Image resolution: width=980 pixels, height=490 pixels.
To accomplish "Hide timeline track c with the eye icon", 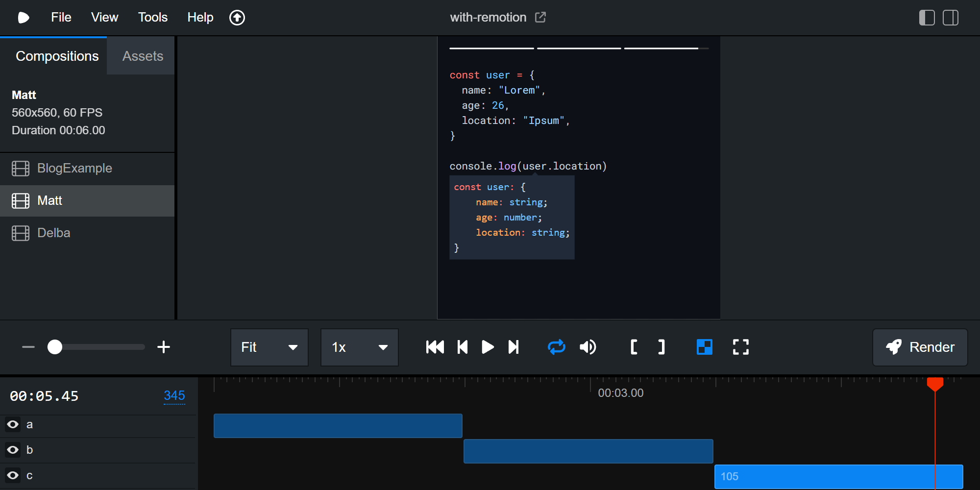I will [13, 475].
